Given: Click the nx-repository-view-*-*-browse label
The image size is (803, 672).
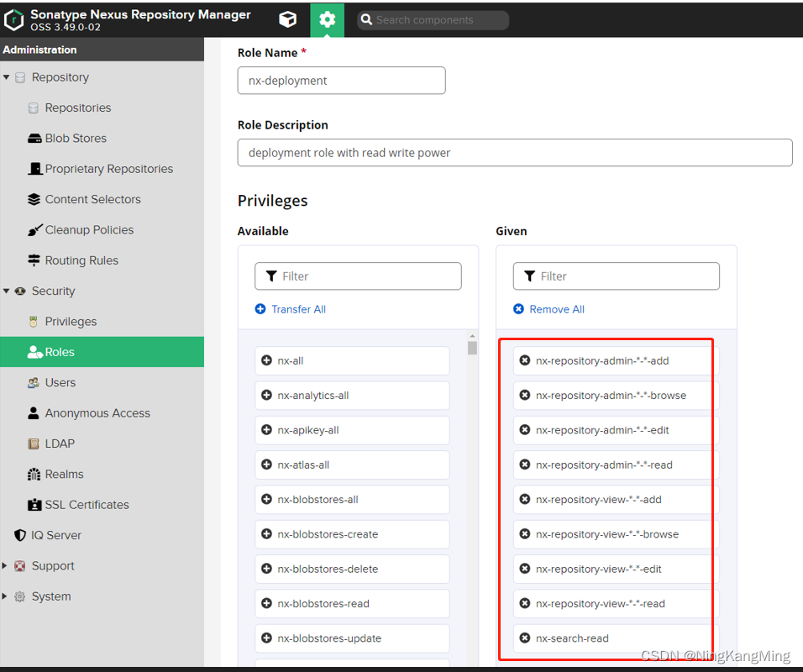Looking at the screenshot, I should point(606,534).
